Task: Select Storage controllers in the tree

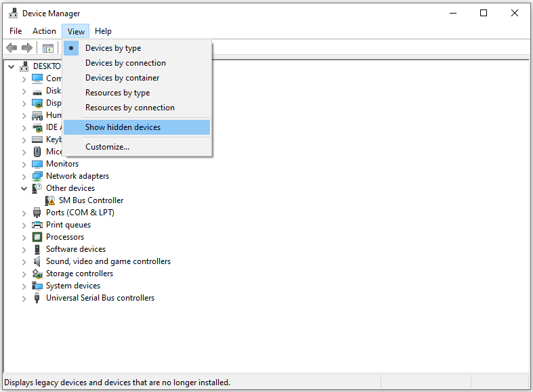Action: click(x=79, y=274)
